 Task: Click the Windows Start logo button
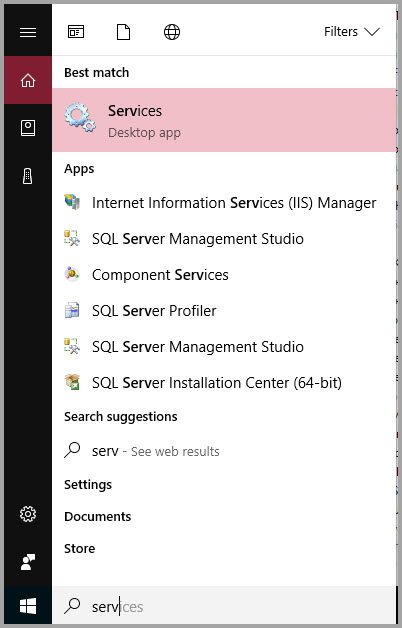coord(28,606)
